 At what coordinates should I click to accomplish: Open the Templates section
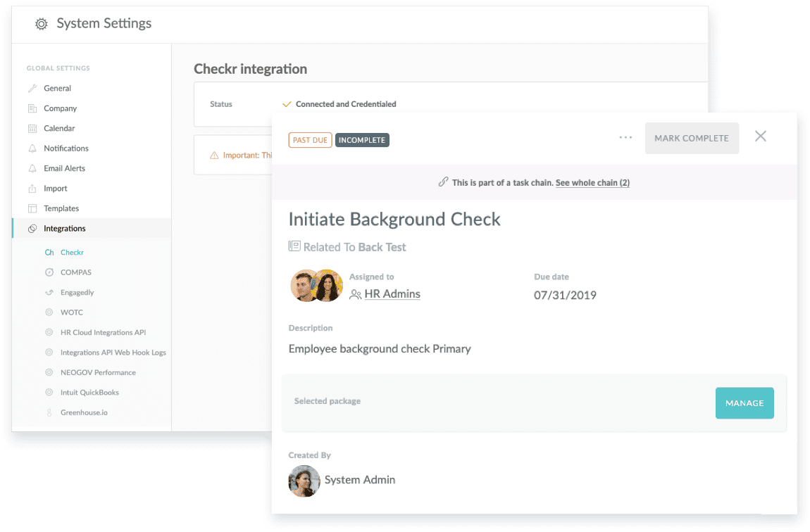click(x=61, y=208)
